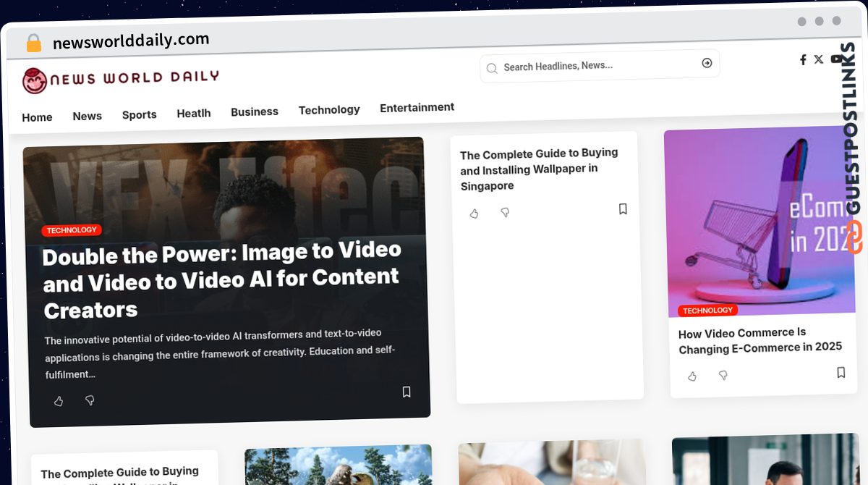This screenshot has height=485, width=868.
Task: Click the News World Daily site title text
Action: [135, 77]
